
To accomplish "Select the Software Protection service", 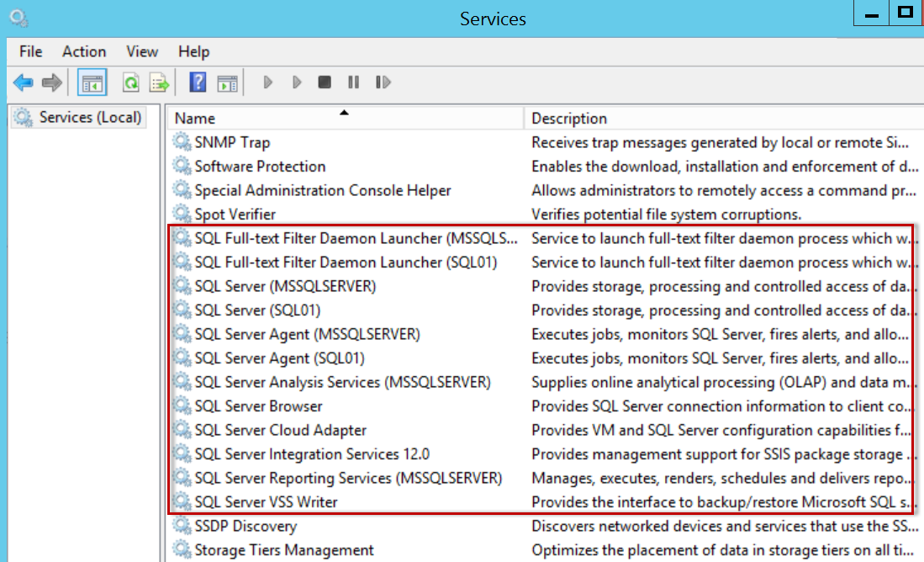I will pos(260,167).
